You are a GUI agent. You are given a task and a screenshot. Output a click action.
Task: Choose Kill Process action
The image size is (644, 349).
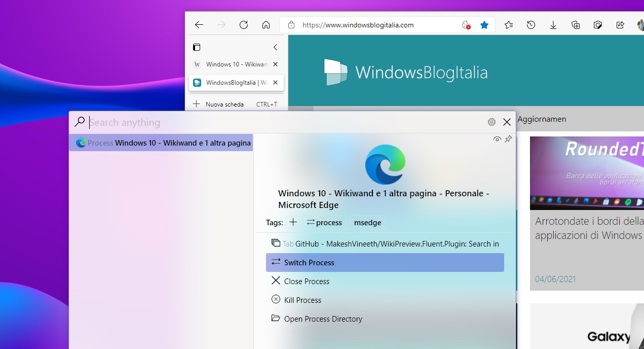tap(385, 300)
